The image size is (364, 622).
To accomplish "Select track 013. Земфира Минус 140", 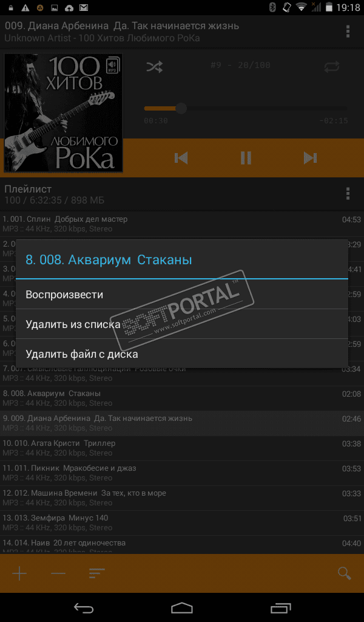I will pos(182,522).
